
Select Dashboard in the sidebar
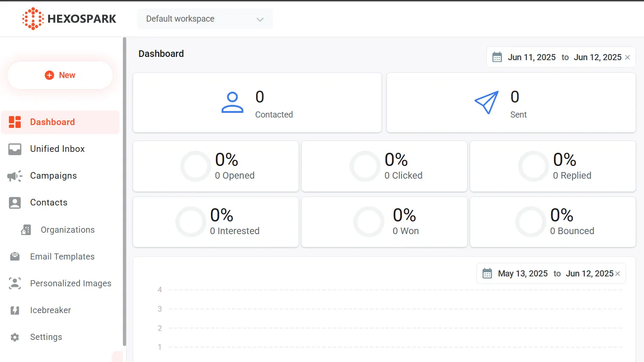click(x=52, y=122)
